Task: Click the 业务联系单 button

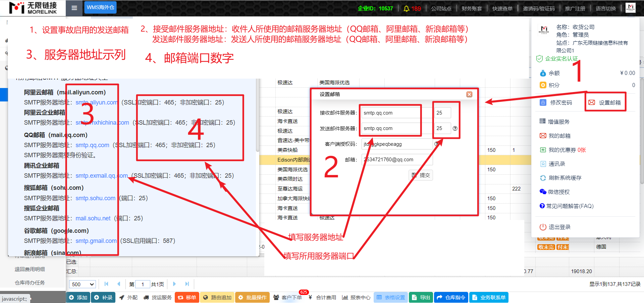Action: pyautogui.click(x=489, y=297)
